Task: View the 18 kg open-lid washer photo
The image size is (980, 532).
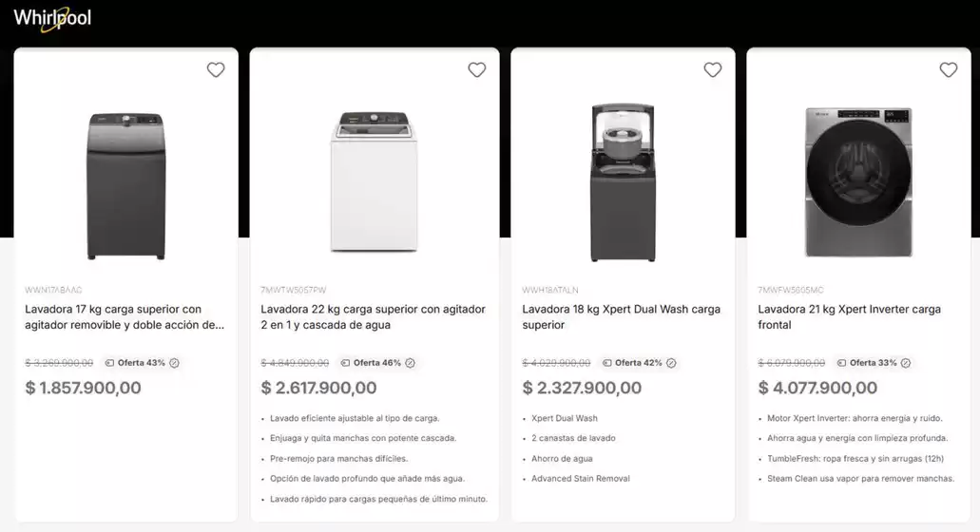Action: pyautogui.click(x=623, y=182)
